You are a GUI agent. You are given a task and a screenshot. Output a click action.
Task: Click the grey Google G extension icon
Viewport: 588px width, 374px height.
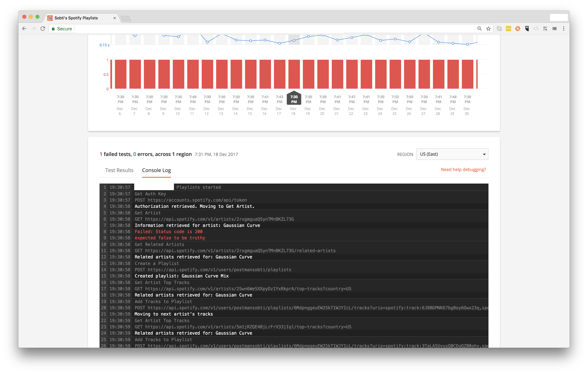pyautogui.click(x=536, y=29)
